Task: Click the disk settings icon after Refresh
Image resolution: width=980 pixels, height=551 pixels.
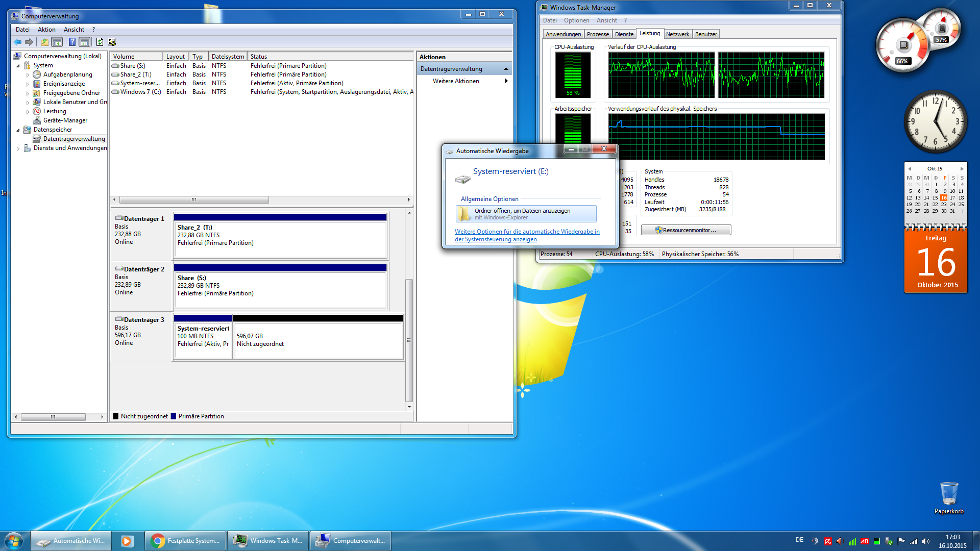Action: pos(112,42)
